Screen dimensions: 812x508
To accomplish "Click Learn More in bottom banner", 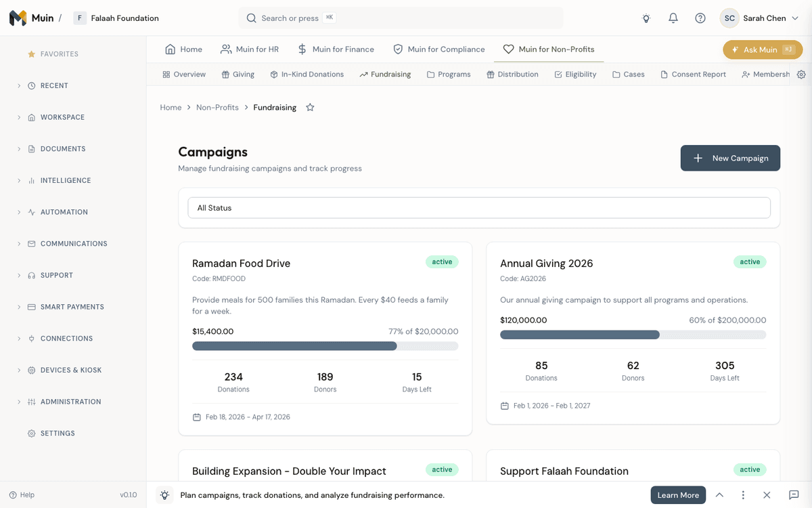I will [x=678, y=495].
